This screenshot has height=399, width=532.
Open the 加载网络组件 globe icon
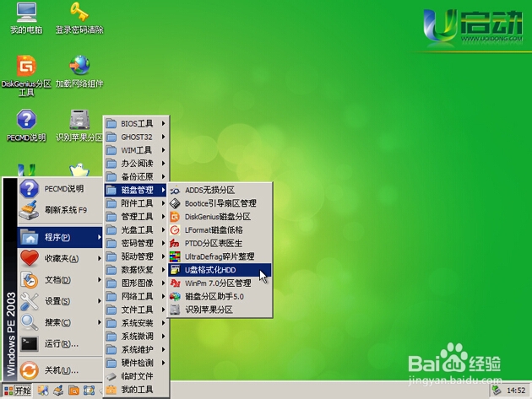tap(79, 71)
